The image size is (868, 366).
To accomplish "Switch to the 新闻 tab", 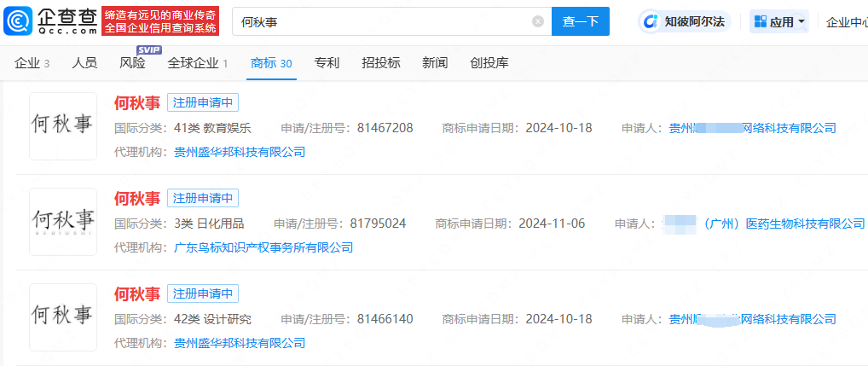I will tap(435, 63).
